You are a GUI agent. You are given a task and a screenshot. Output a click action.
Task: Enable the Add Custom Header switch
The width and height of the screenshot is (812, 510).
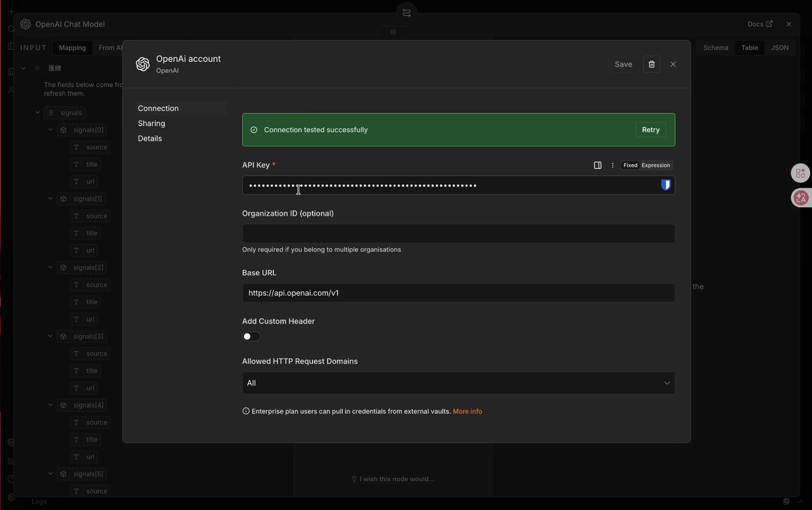251,336
